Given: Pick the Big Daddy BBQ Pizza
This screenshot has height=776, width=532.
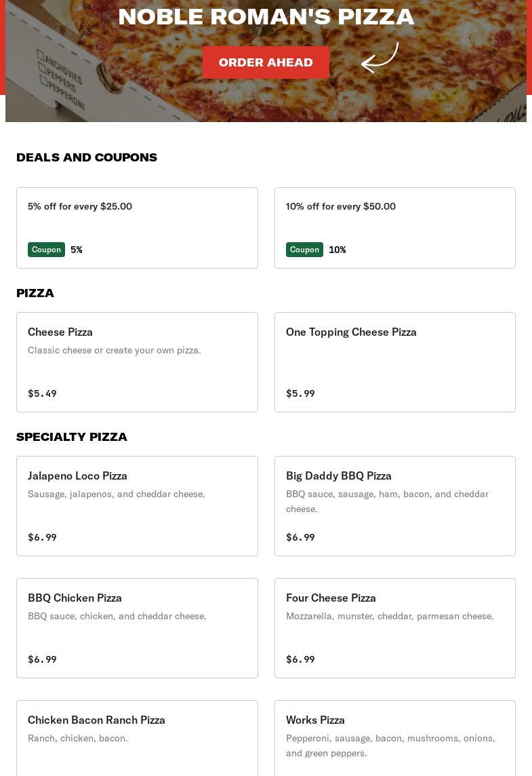Looking at the screenshot, I should (394, 505).
